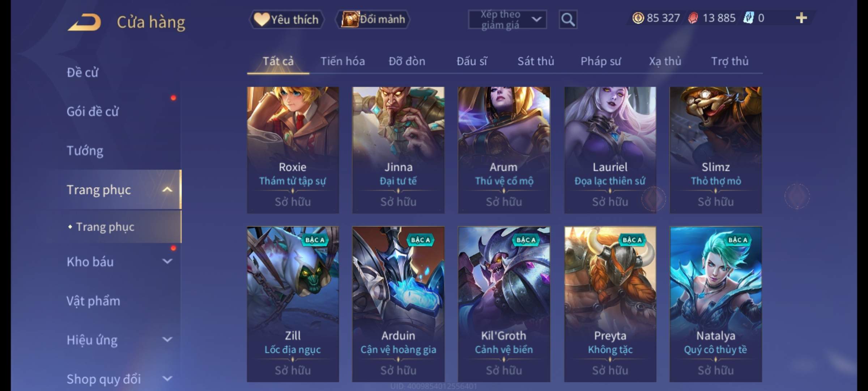The height and width of the screenshot is (391, 868).
Task: Tap the golden back arrow icon
Action: pyautogui.click(x=84, y=22)
